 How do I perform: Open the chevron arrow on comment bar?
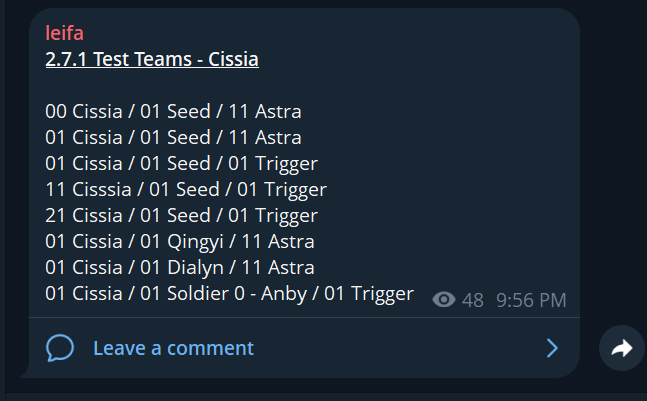pos(552,348)
